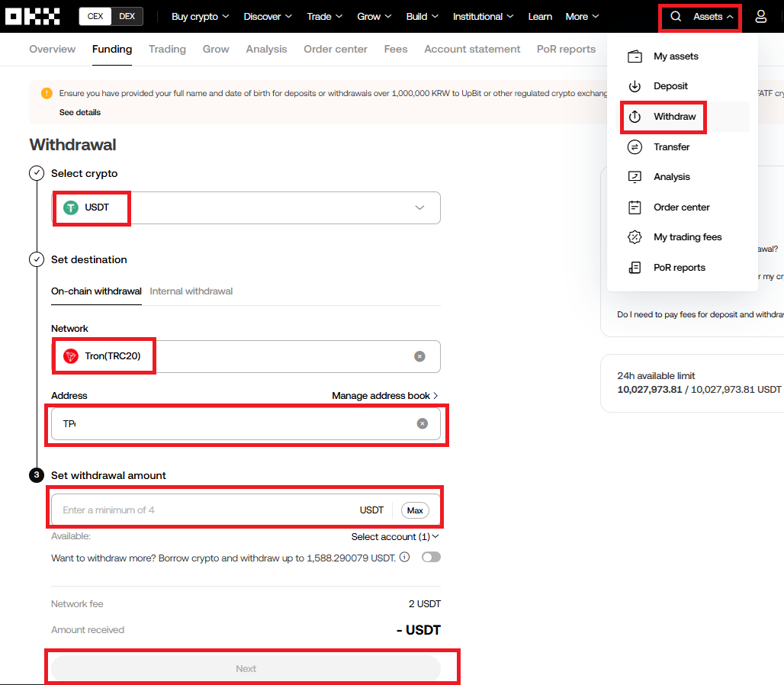784x685 pixels.
Task: Click the Order center icon
Action: (x=635, y=207)
